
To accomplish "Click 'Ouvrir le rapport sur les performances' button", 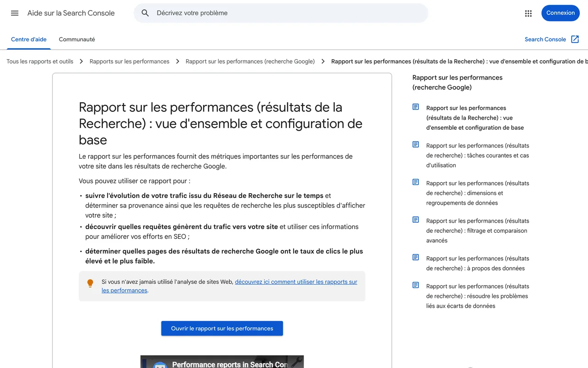I will click(x=222, y=328).
